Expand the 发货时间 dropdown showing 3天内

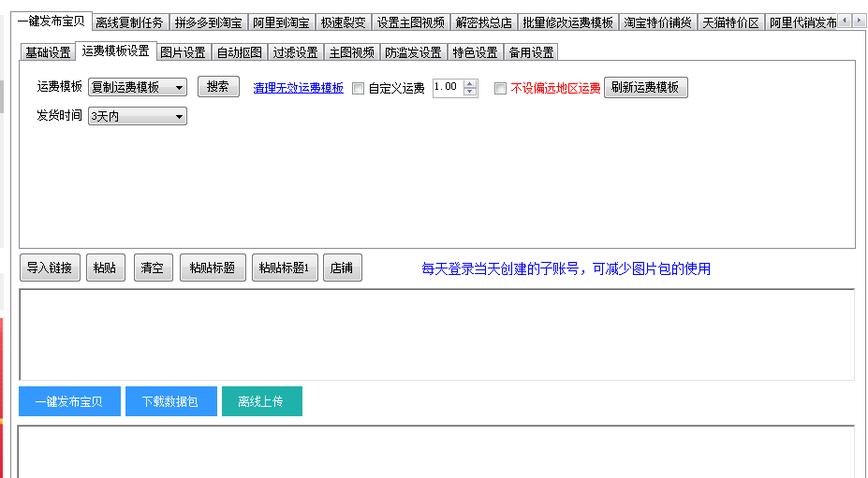pyautogui.click(x=138, y=116)
